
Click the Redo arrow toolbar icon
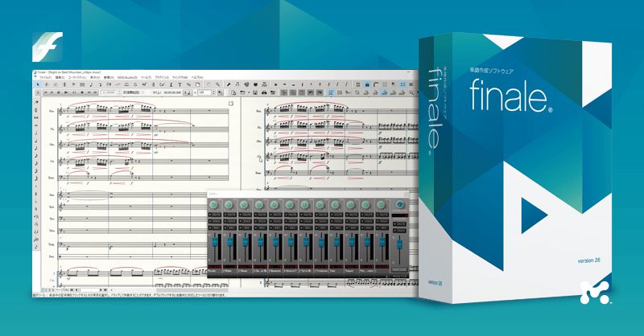(x=320, y=92)
